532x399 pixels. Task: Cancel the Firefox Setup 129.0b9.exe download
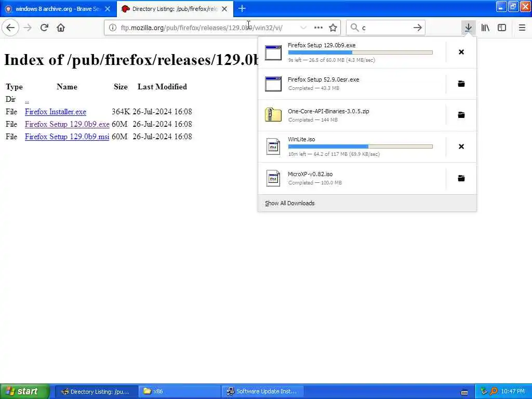461,52
